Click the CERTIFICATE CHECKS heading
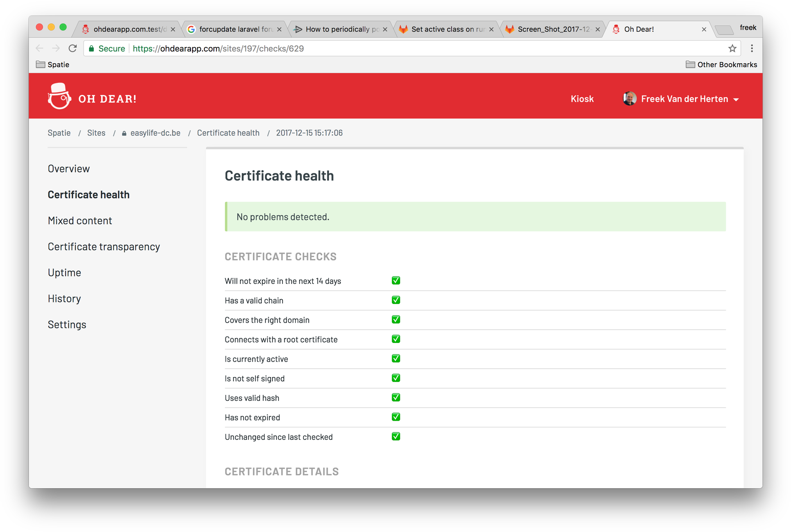The height and width of the screenshot is (532, 791). 280,257
